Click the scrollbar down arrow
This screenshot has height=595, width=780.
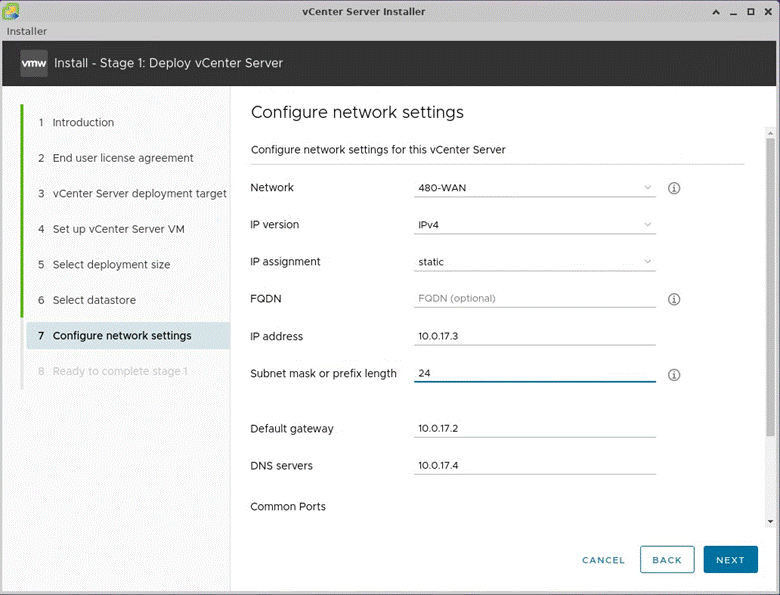pos(771,522)
